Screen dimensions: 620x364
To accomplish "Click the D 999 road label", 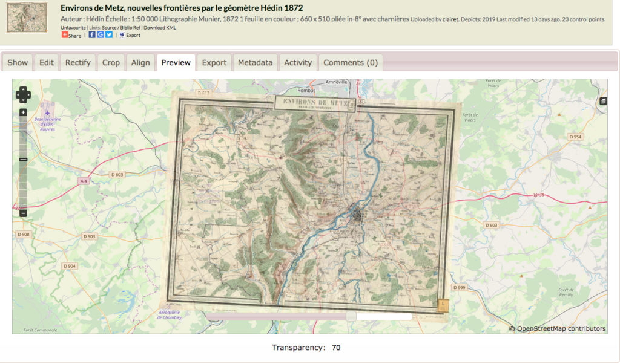I will tap(459, 287).
